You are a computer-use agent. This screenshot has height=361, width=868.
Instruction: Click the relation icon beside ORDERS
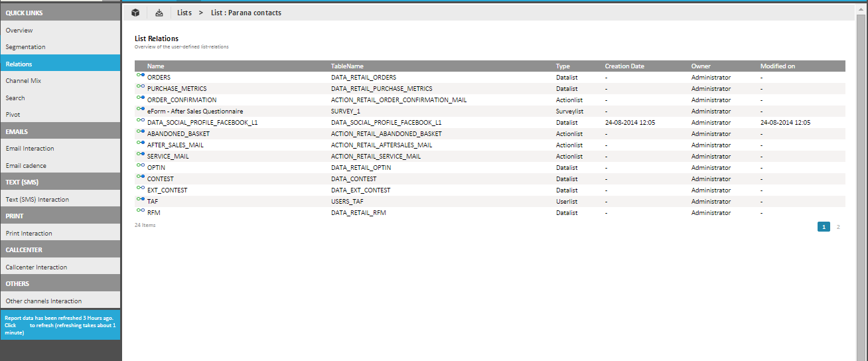[x=140, y=77]
